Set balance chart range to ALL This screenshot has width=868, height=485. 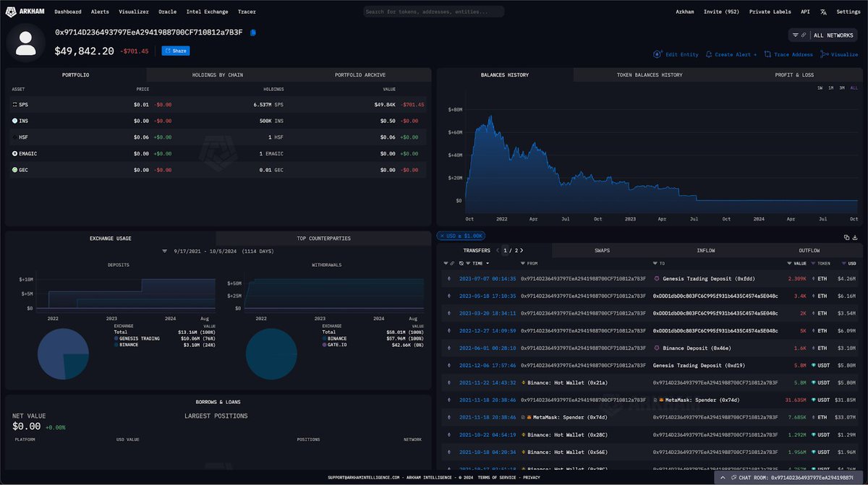[x=855, y=87]
